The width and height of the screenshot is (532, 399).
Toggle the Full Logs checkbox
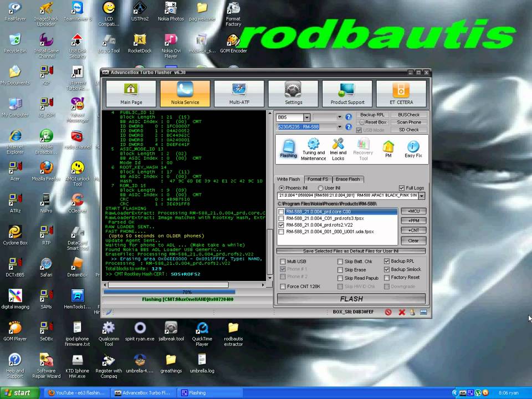click(402, 188)
